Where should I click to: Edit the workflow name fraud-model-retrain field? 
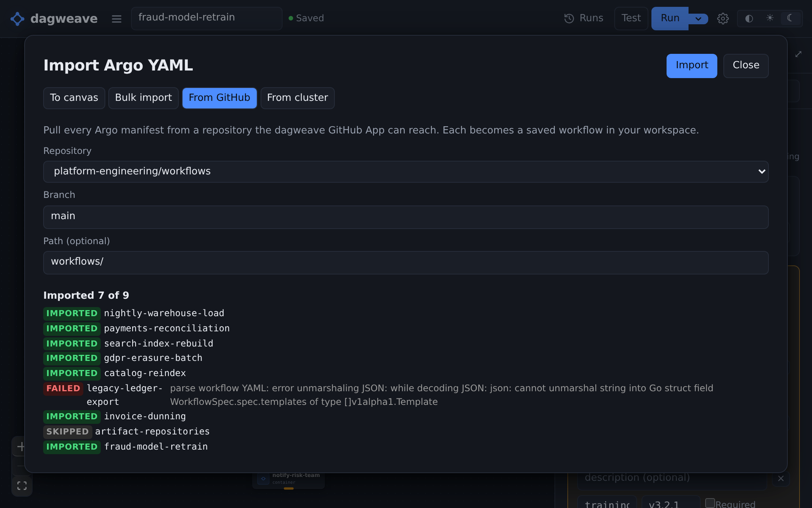207,18
